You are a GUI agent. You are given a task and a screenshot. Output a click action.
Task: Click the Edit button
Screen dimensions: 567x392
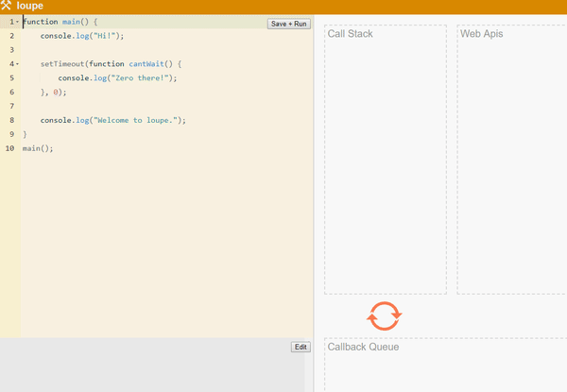(x=301, y=347)
